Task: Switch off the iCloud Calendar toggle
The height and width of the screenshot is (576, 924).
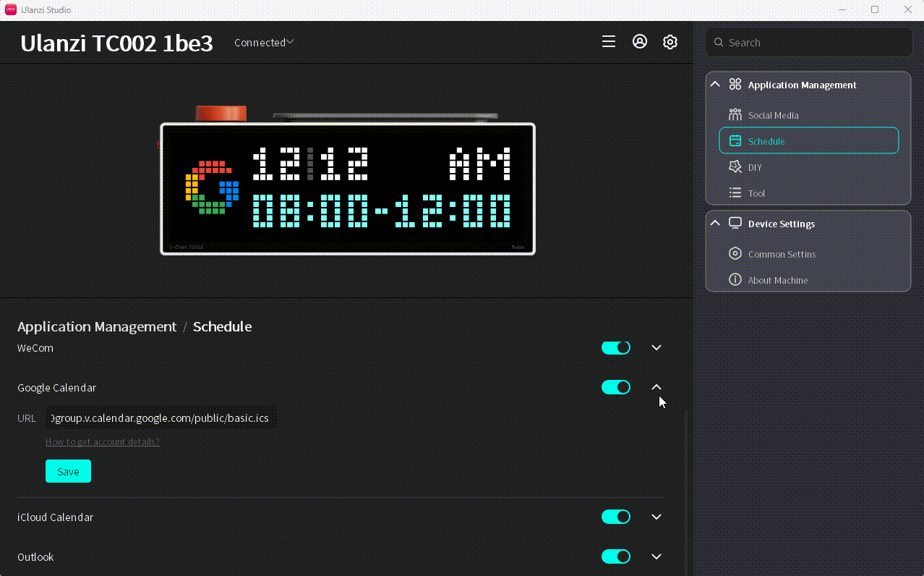Action: [616, 517]
